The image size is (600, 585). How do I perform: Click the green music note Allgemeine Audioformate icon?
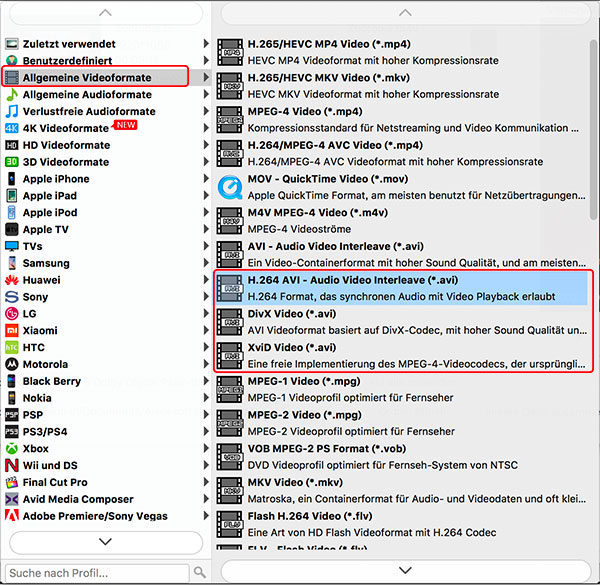pos(12,94)
